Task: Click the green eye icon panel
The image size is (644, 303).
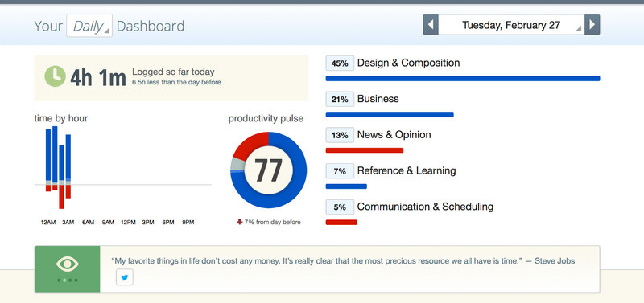Action: coord(68,269)
